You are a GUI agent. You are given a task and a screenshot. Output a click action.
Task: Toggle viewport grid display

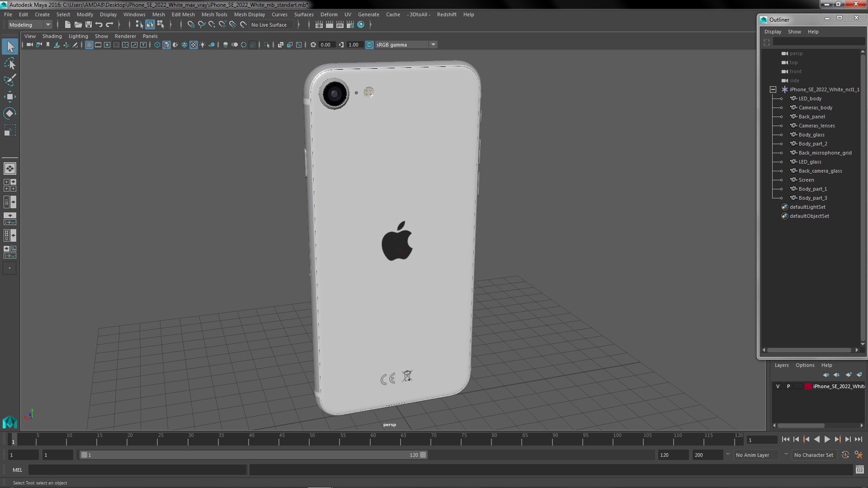tap(89, 45)
